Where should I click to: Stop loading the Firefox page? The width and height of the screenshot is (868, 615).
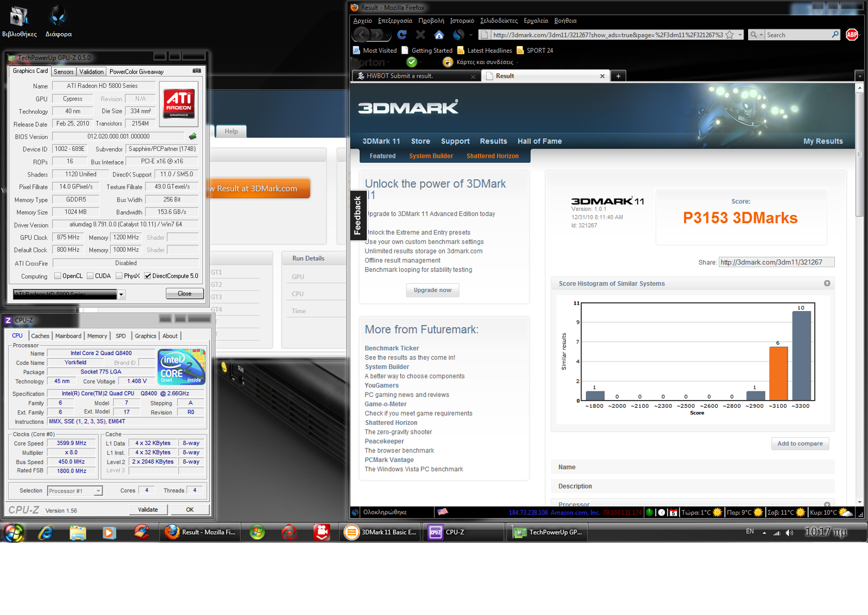pyautogui.click(x=420, y=35)
